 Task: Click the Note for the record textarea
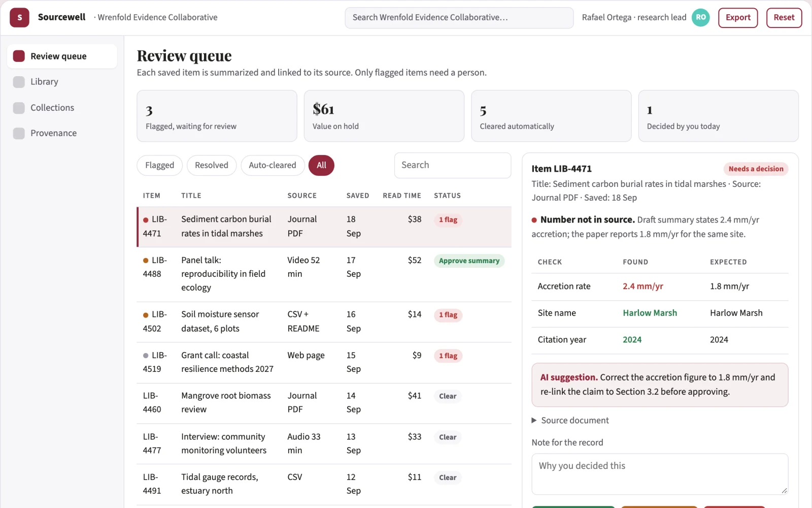point(660,474)
